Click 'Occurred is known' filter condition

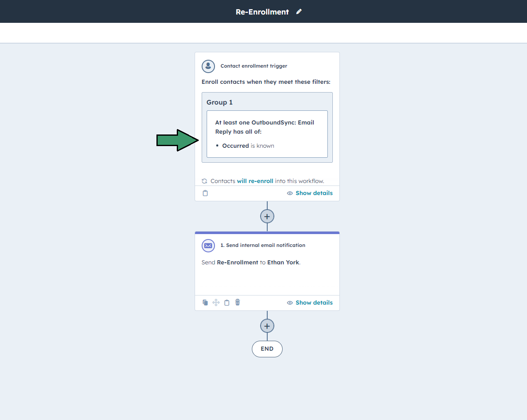pos(248,146)
